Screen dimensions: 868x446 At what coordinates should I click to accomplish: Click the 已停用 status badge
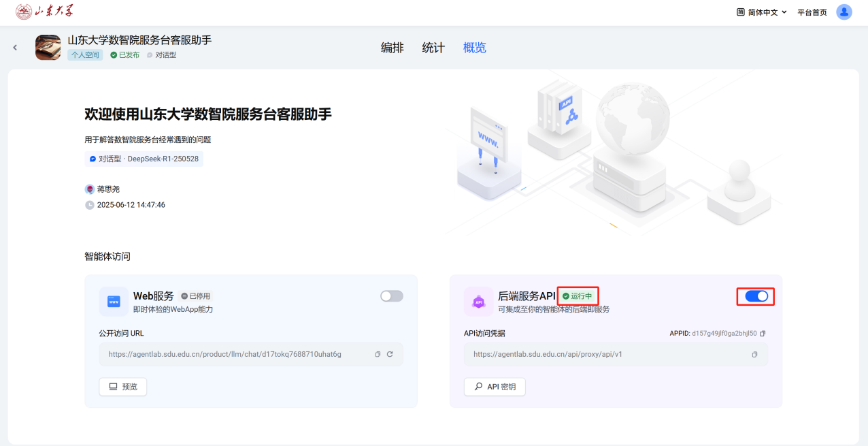tap(196, 296)
